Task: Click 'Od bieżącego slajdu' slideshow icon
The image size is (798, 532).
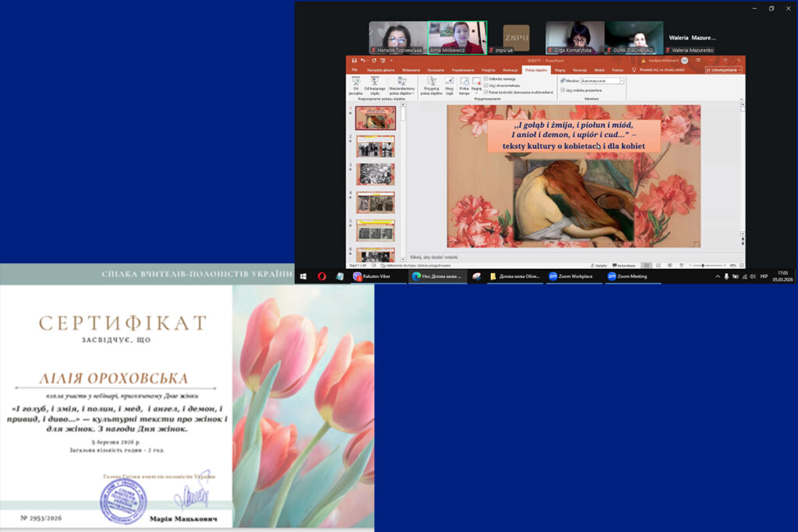Action: (x=375, y=83)
